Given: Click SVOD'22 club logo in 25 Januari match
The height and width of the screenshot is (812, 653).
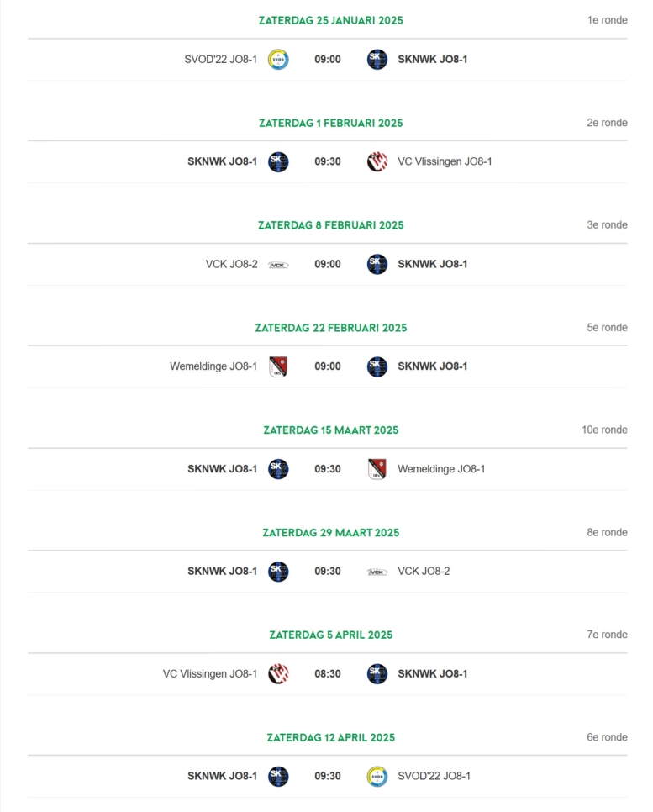Looking at the screenshot, I should click(278, 60).
